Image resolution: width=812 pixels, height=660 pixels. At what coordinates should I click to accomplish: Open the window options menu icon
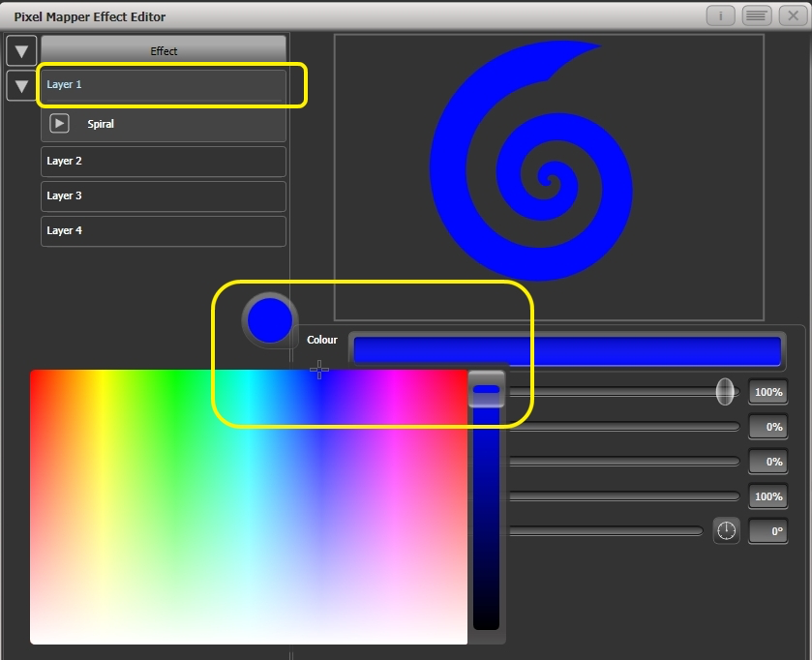point(755,15)
